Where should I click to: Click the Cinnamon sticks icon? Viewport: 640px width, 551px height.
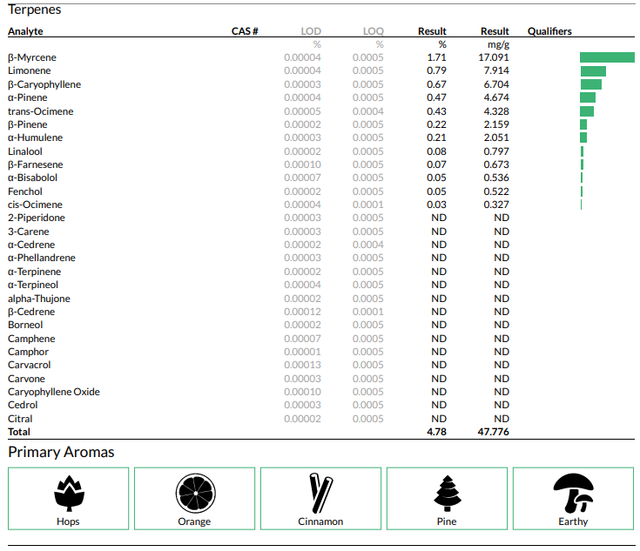coord(321,493)
